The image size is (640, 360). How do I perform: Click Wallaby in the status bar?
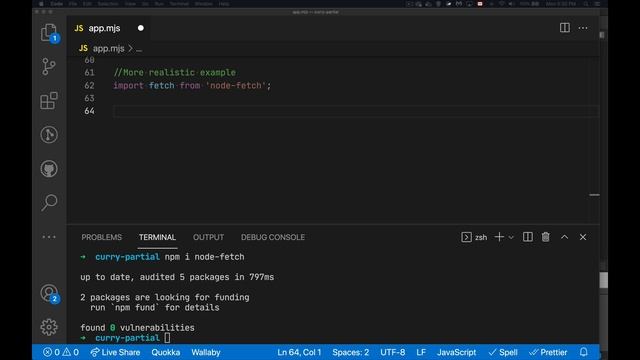tap(206, 352)
